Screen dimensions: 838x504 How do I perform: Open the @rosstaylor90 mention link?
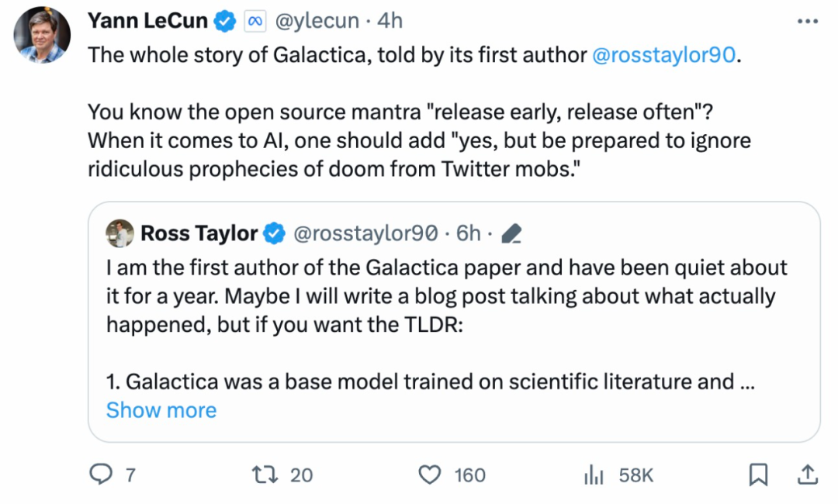point(663,55)
